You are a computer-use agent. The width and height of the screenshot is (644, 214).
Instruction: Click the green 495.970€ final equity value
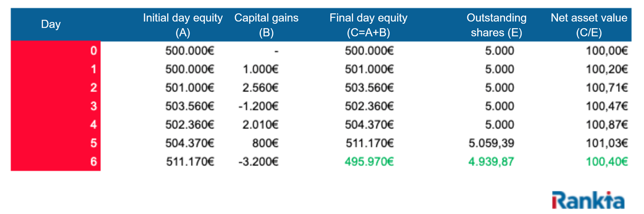point(369,162)
